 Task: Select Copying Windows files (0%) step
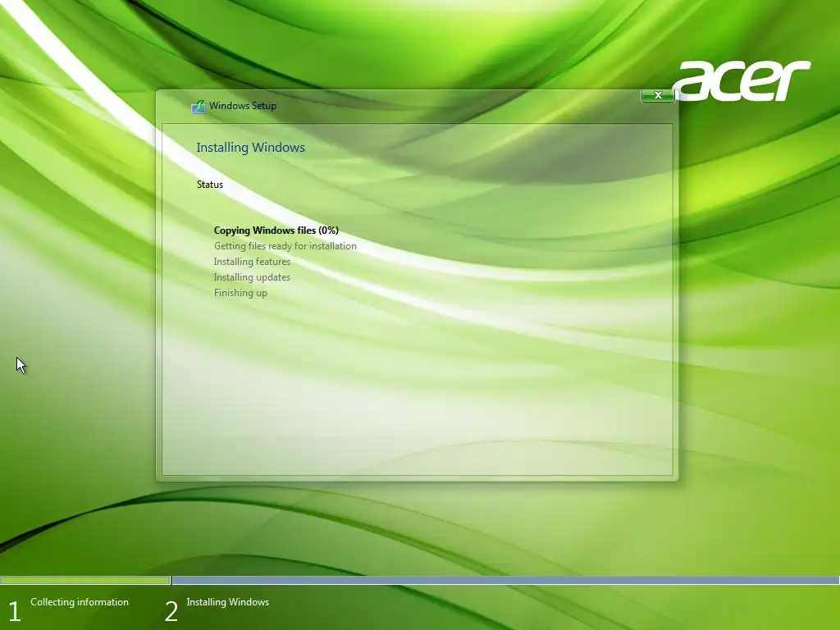(x=276, y=231)
